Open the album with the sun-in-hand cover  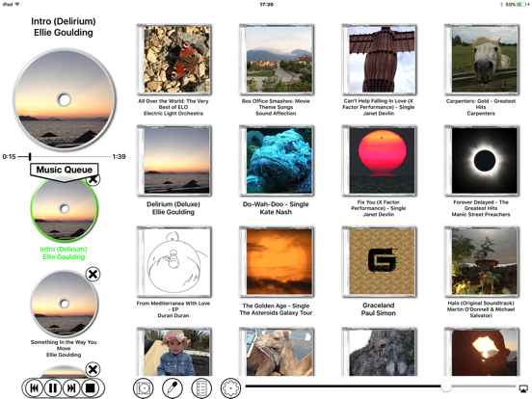click(x=482, y=352)
